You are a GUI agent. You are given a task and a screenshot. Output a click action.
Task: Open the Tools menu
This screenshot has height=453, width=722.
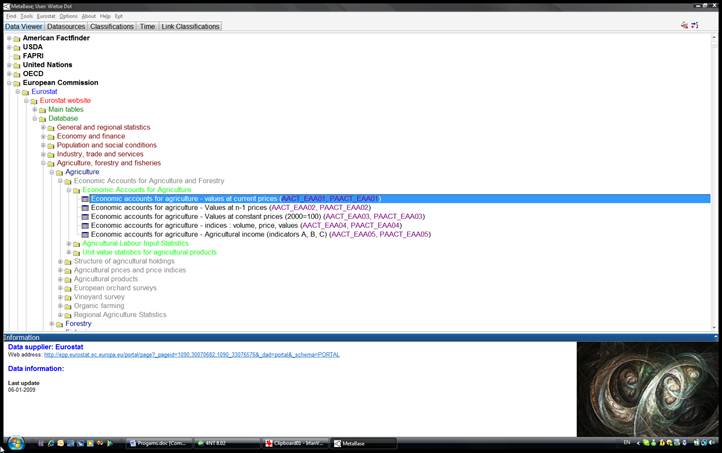point(26,16)
